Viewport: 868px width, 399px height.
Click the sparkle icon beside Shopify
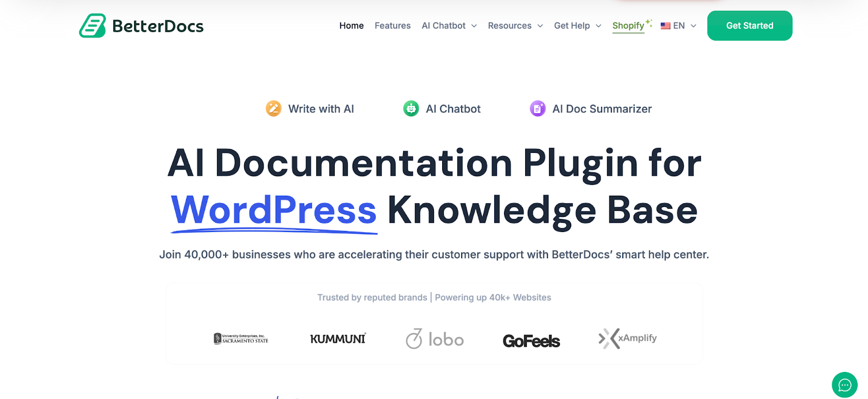[x=649, y=22]
